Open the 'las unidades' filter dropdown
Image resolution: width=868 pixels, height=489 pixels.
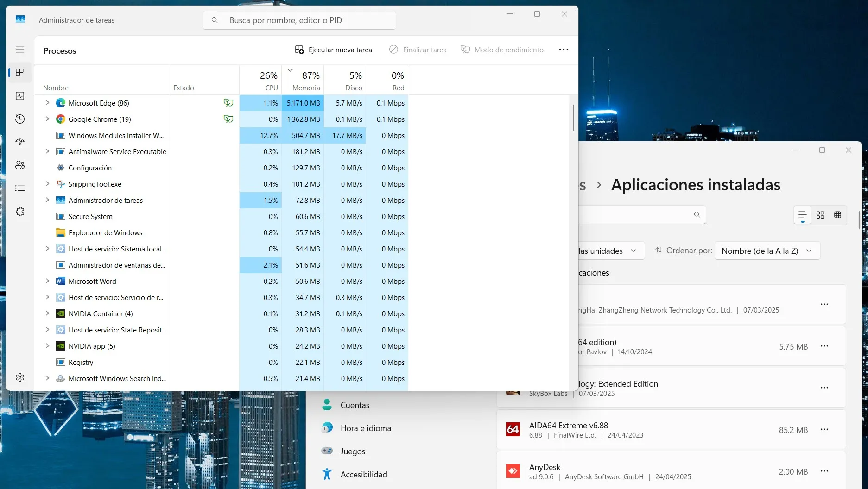coord(611,251)
